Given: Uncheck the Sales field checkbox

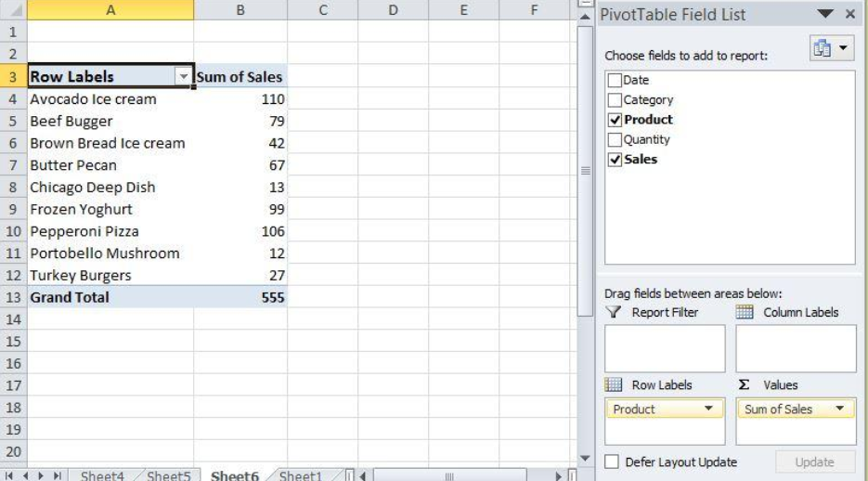Looking at the screenshot, I should (615, 160).
